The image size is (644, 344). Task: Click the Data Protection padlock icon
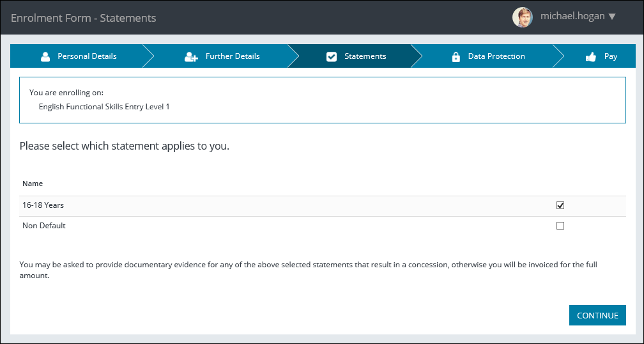click(x=456, y=57)
